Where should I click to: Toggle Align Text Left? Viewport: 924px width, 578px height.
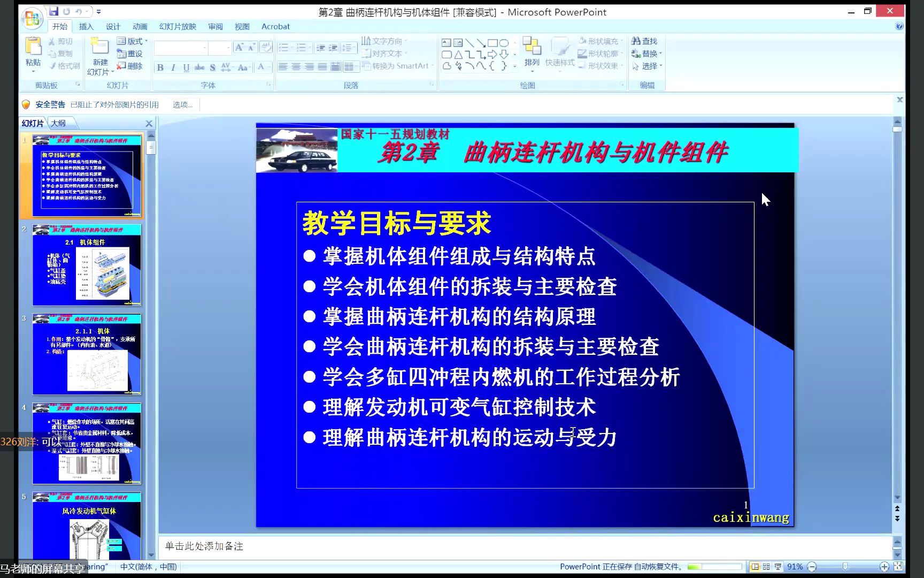(283, 67)
